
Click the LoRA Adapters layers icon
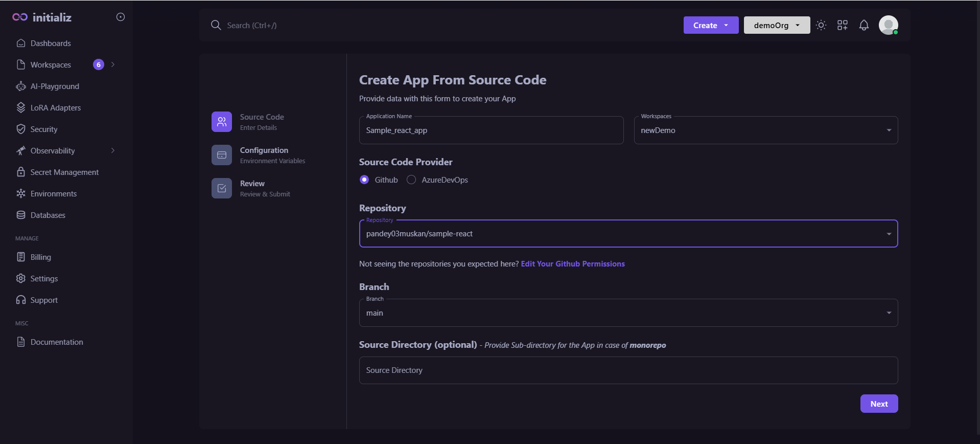coord(21,108)
